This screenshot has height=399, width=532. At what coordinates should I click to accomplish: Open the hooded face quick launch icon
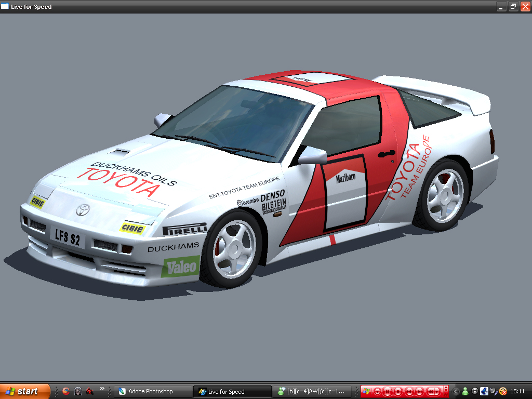[x=78, y=391]
